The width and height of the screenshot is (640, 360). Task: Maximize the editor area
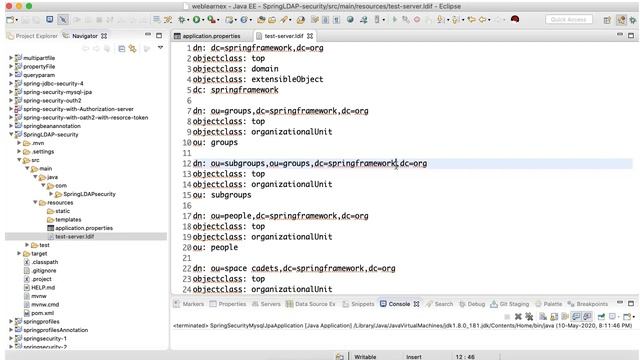(x=631, y=36)
